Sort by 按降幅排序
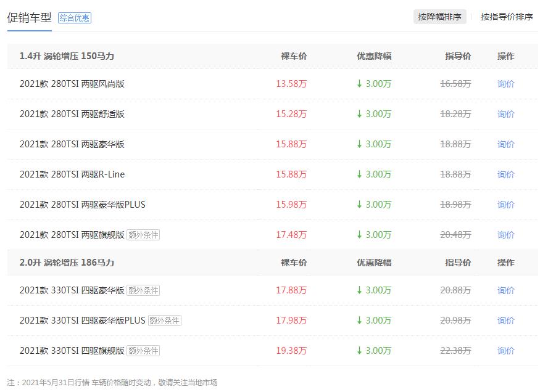Screen dimensions: 548x392 439,17
